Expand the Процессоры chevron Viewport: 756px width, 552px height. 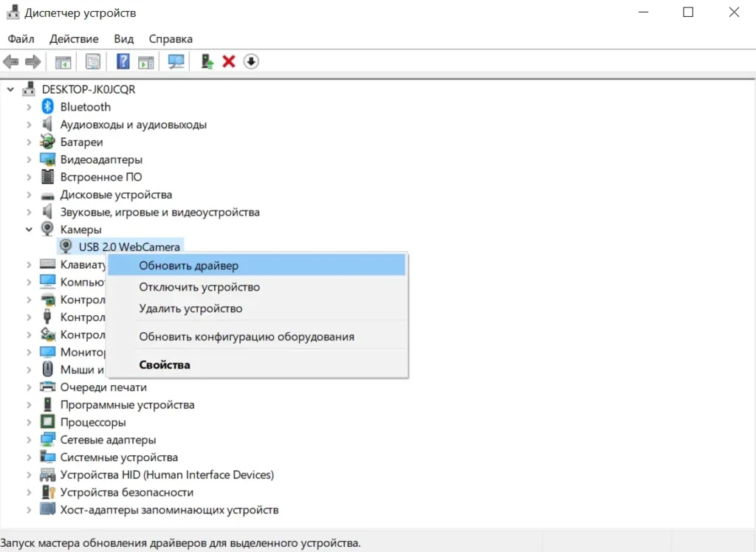coord(29,422)
